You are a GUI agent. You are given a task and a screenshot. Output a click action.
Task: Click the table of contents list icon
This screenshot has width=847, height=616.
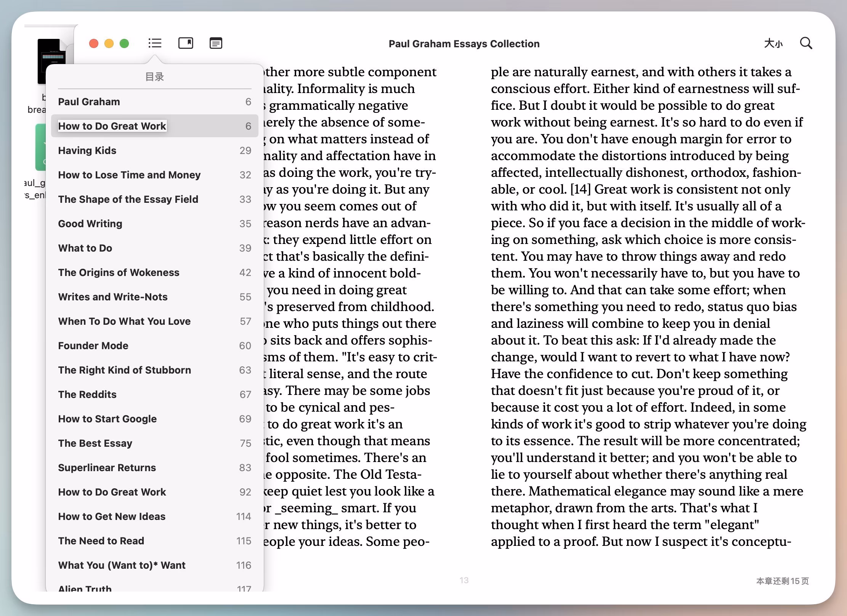point(155,43)
